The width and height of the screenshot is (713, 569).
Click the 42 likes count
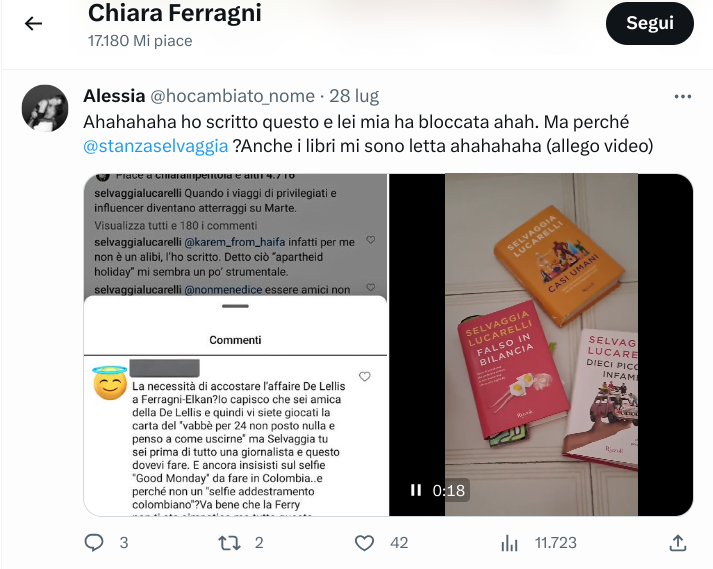click(x=399, y=543)
